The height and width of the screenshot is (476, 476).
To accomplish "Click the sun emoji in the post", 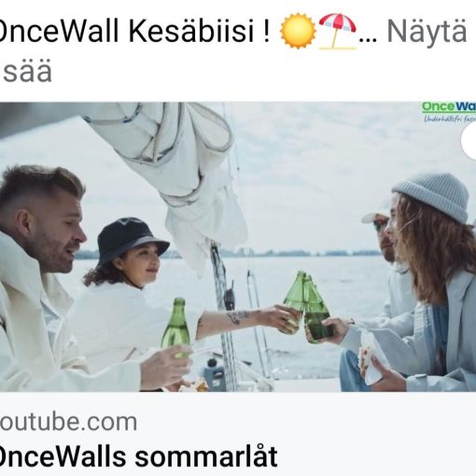I will tap(298, 31).
